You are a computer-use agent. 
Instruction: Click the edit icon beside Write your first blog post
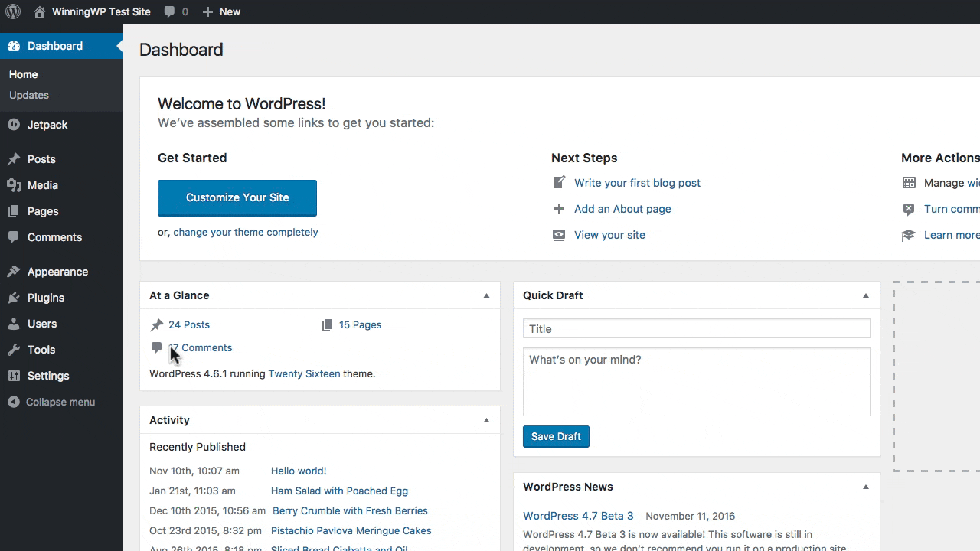pos(559,183)
